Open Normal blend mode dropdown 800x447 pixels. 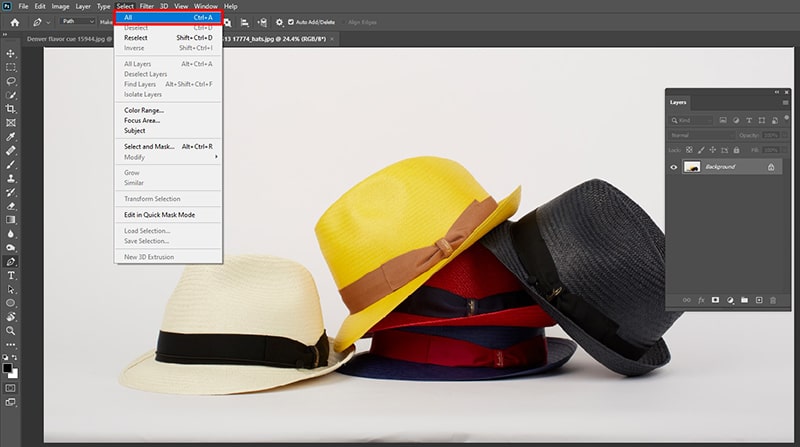pos(702,135)
